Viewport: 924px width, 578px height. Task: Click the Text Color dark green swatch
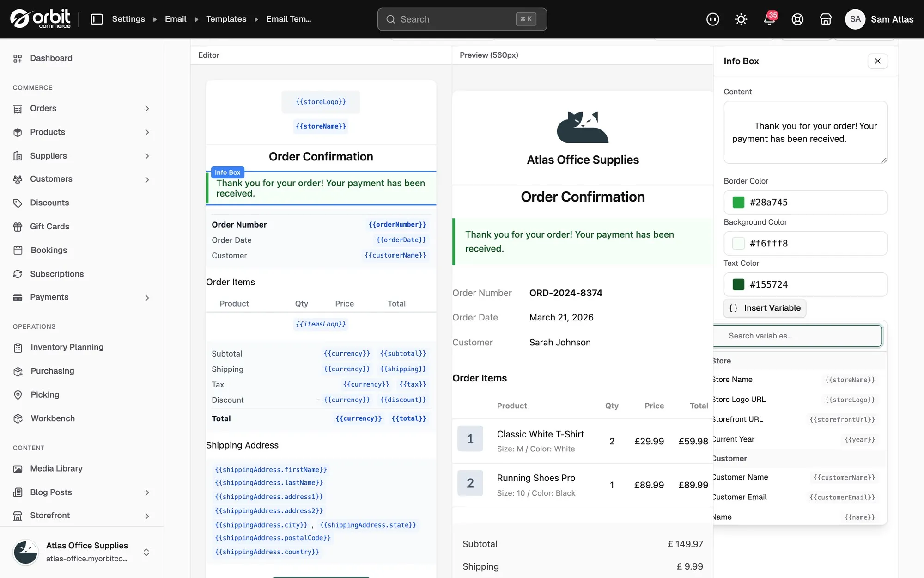[738, 284]
